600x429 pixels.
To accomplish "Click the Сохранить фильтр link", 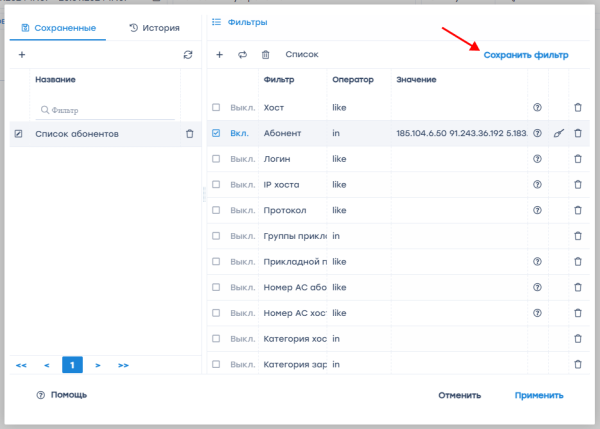I will coord(526,55).
